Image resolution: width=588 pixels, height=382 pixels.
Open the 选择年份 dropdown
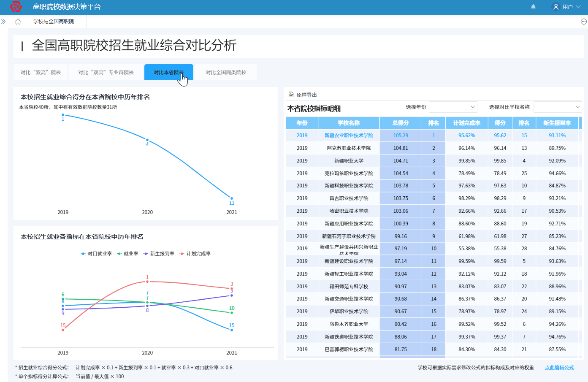click(x=453, y=107)
